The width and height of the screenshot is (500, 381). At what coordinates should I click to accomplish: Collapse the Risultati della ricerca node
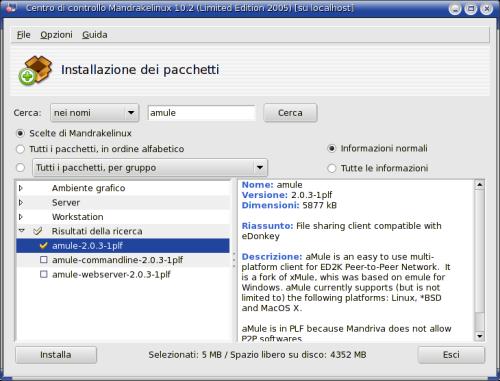[x=22, y=231]
